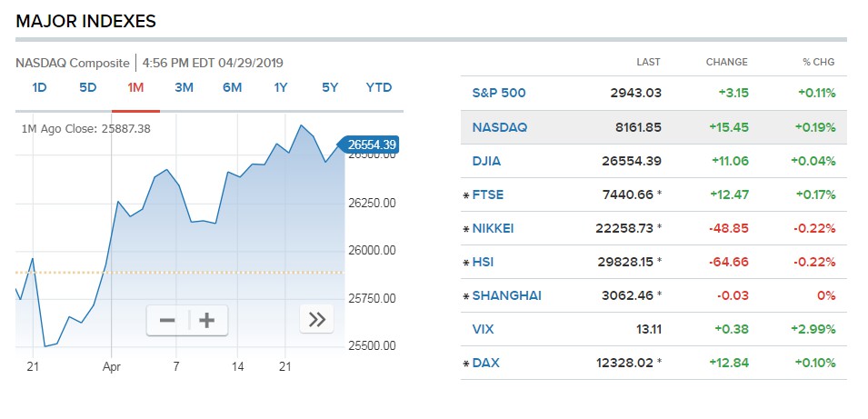This screenshot has height=419, width=868.
Task: Open the NIKKEI index link
Action: coord(493,228)
